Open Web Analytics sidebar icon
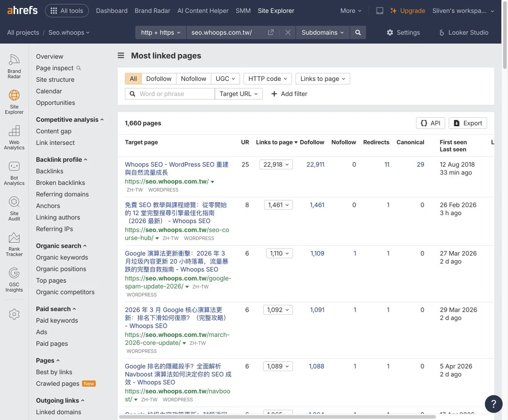Viewport: 508px width, 420px height. pyautogui.click(x=14, y=138)
